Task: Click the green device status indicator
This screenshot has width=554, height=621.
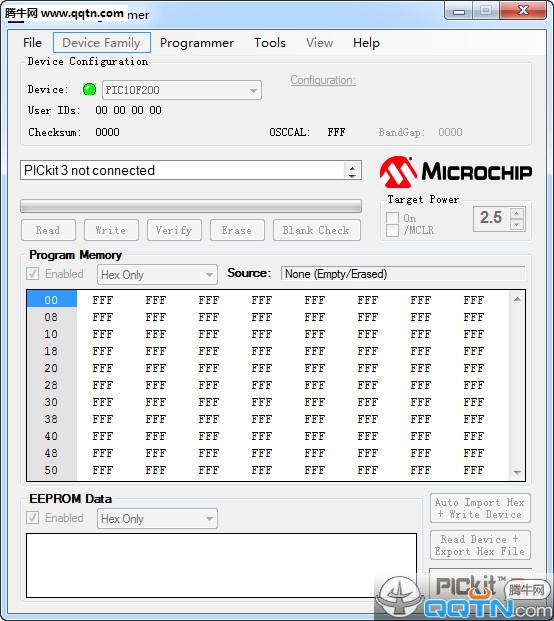Action: 89,90
